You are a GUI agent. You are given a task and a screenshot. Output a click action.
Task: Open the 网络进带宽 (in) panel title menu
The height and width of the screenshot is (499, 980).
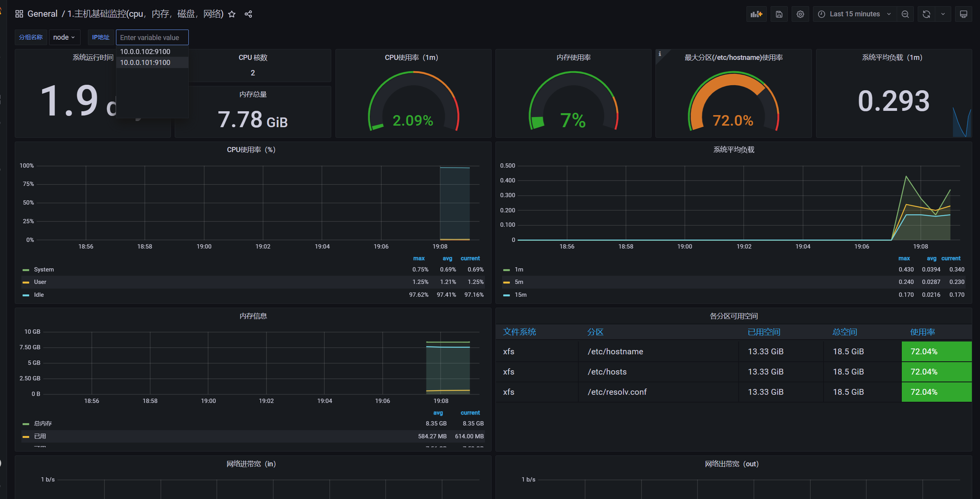(x=251, y=464)
